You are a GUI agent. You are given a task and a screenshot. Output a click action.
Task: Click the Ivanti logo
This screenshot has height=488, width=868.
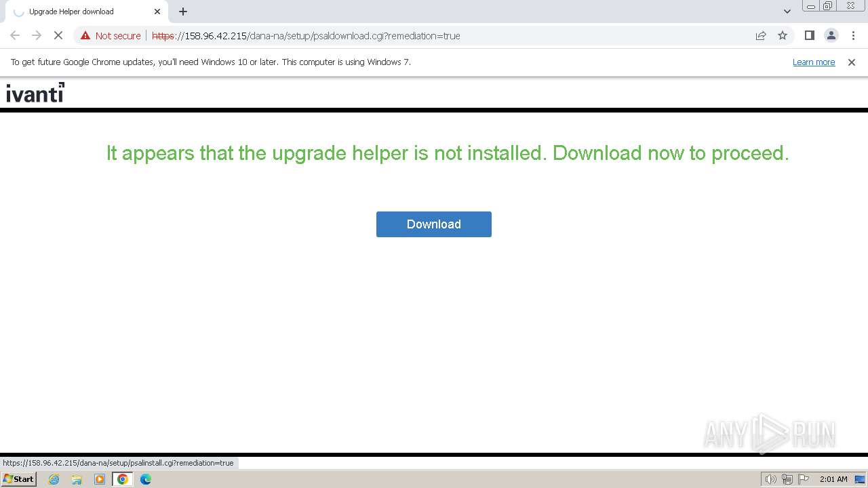[x=35, y=93]
